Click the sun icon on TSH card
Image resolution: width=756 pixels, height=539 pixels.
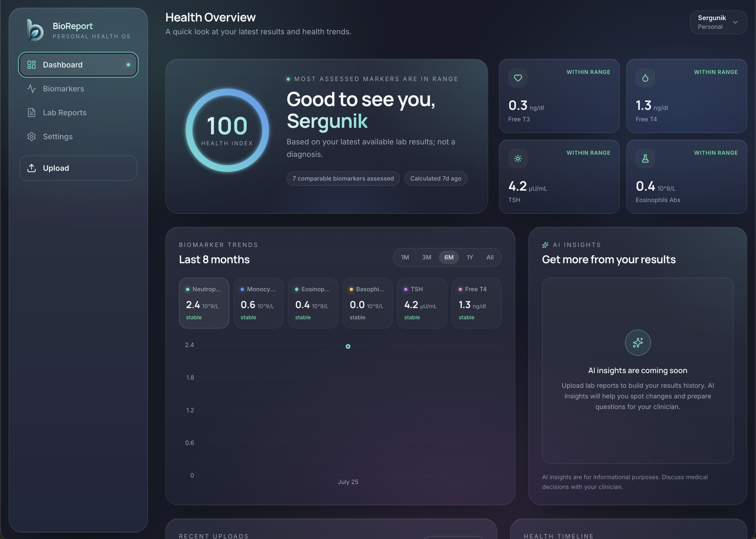[x=518, y=159]
